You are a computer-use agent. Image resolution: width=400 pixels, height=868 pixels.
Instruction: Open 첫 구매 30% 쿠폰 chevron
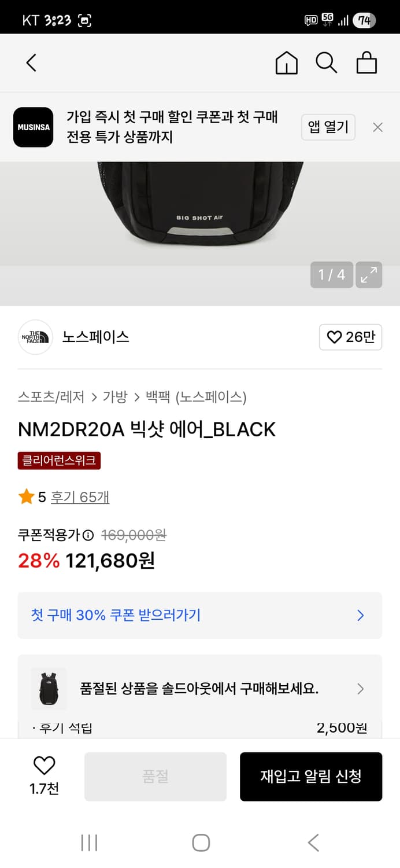(360, 615)
